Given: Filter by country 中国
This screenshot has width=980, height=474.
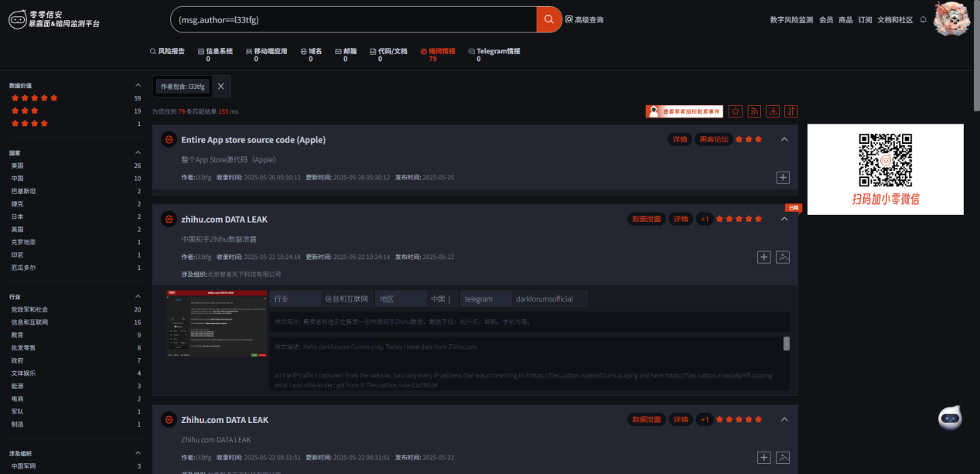Looking at the screenshot, I should pyautogui.click(x=75, y=179).
